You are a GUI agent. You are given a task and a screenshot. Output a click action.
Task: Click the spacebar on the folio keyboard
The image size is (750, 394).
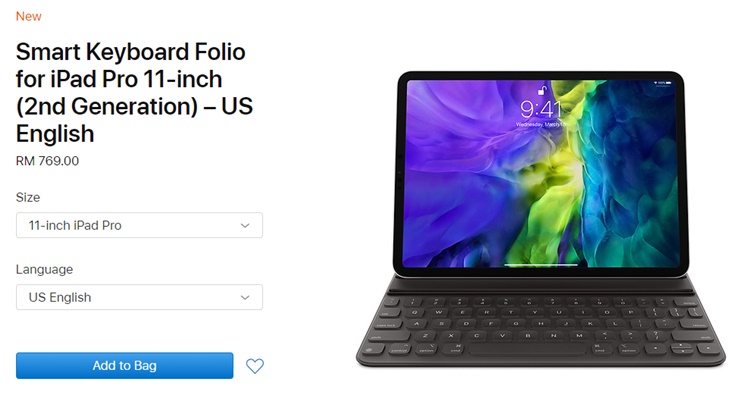(527, 349)
